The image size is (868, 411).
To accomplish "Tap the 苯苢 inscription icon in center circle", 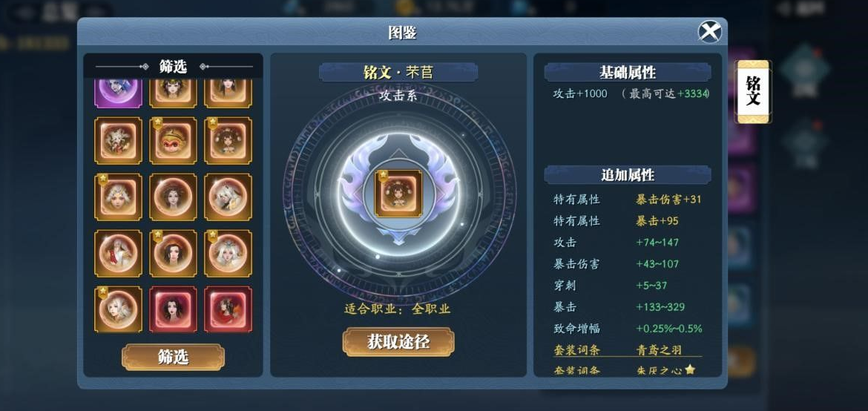I will 398,194.
